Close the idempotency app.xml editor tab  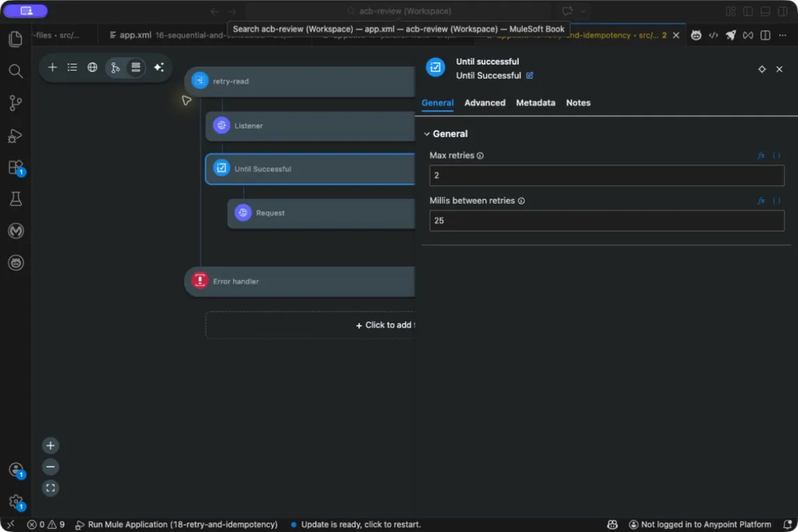click(676, 35)
